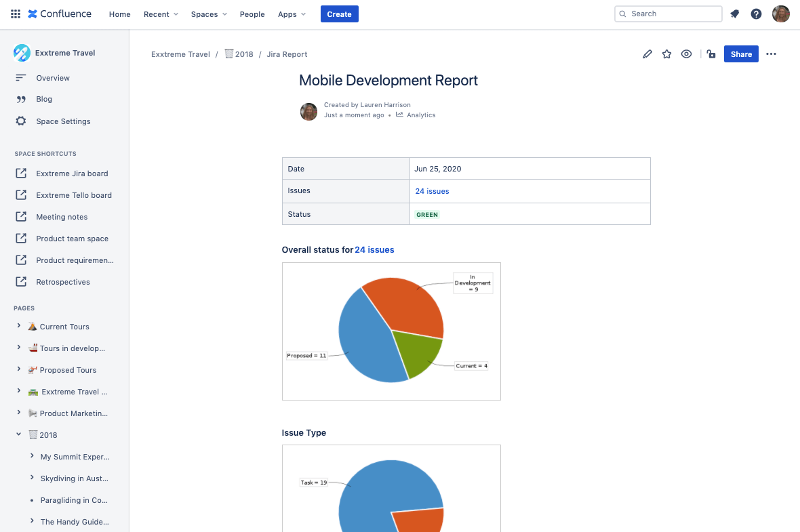Open the Space Settings gear
The image size is (800, 532).
pyautogui.click(x=63, y=121)
